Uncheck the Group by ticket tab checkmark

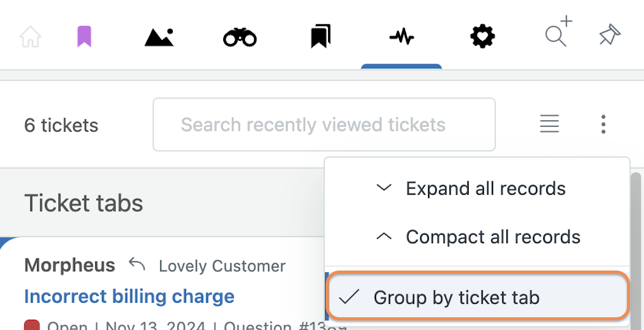click(x=349, y=297)
